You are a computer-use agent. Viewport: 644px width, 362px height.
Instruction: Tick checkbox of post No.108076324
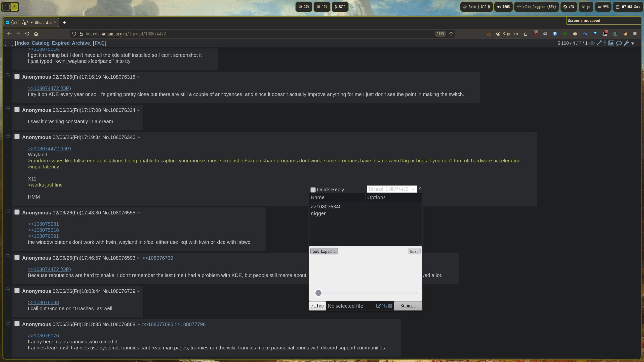[17, 110]
